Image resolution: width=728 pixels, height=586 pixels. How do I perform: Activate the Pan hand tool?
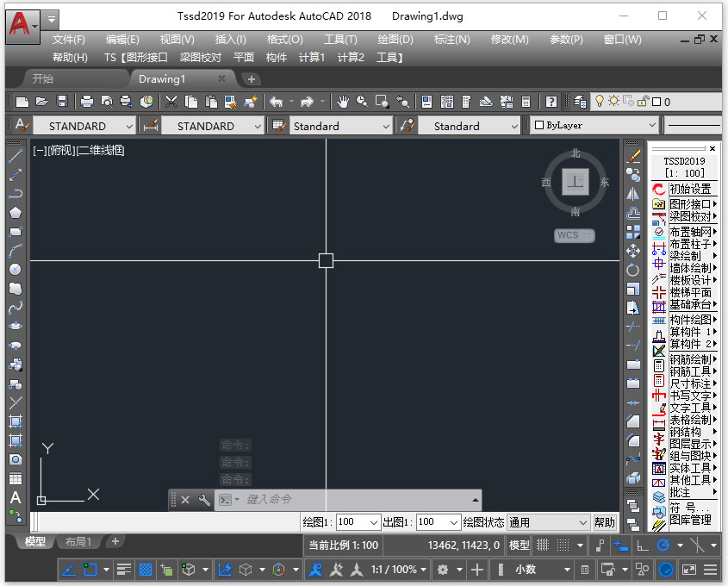click(x=343, y=102)
